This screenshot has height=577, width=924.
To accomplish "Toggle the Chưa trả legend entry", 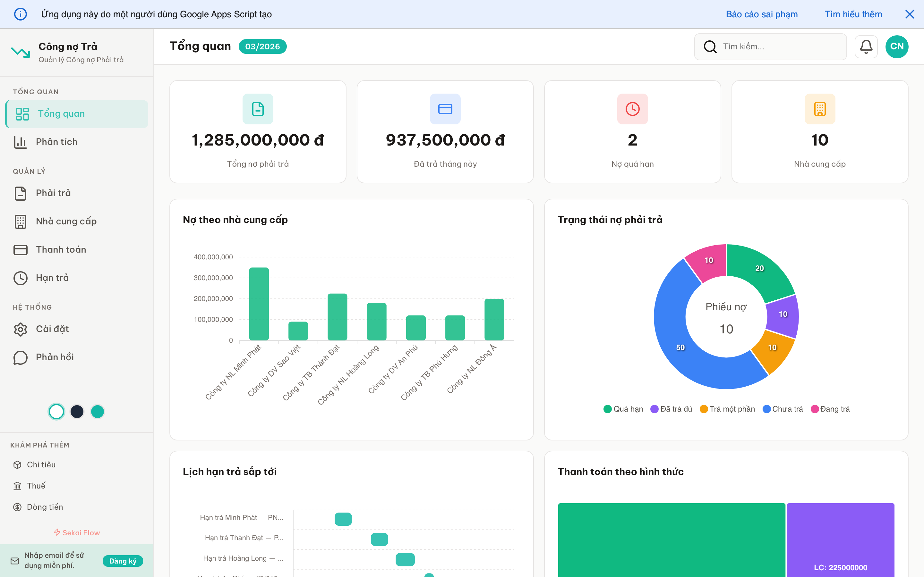I will [783, 409].
